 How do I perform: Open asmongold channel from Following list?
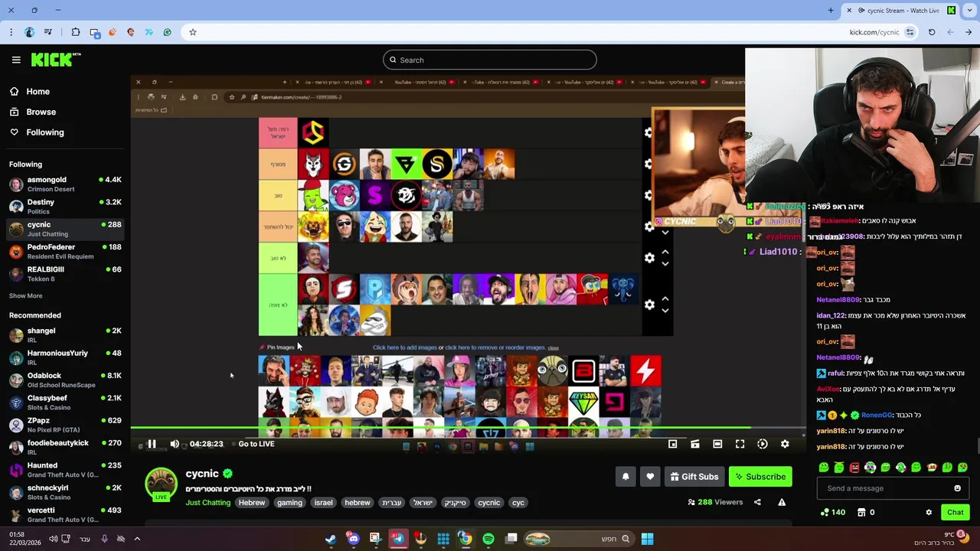(65, 184)
